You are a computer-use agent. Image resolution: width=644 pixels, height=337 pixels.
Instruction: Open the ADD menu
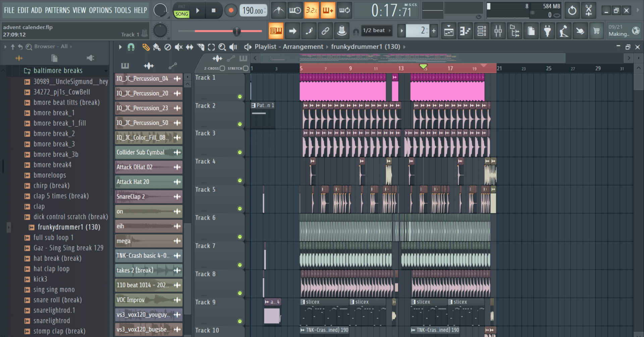tap(36, 10)
